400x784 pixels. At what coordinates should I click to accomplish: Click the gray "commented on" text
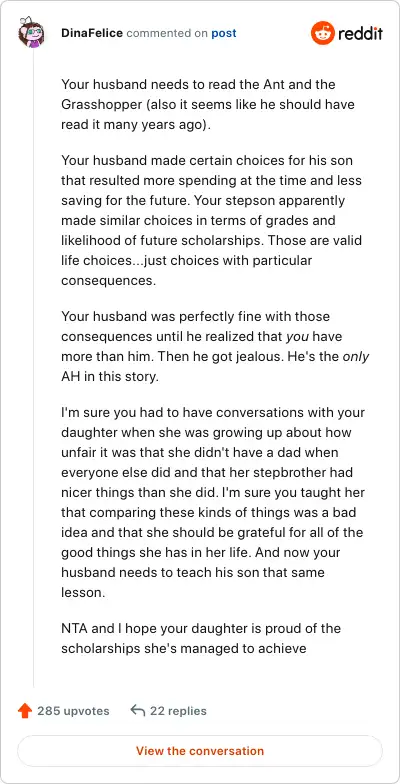click(167, 34)
